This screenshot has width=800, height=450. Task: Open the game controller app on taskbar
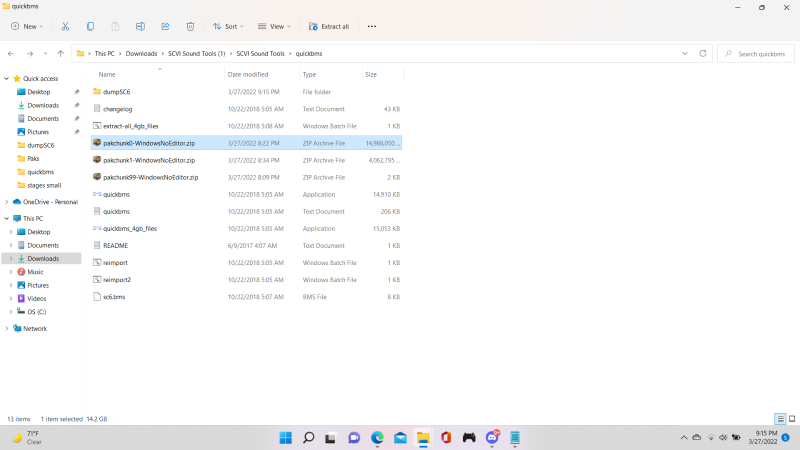(469, 438)
